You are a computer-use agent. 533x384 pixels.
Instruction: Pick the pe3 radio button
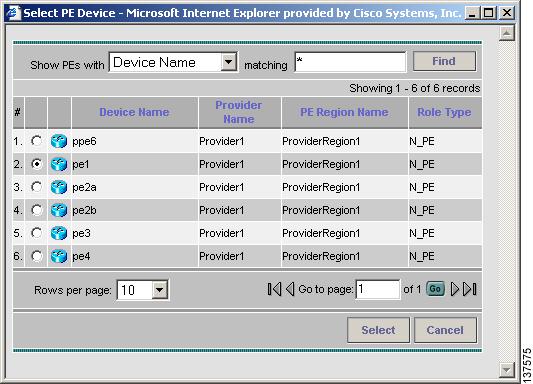tap(36, 233)
